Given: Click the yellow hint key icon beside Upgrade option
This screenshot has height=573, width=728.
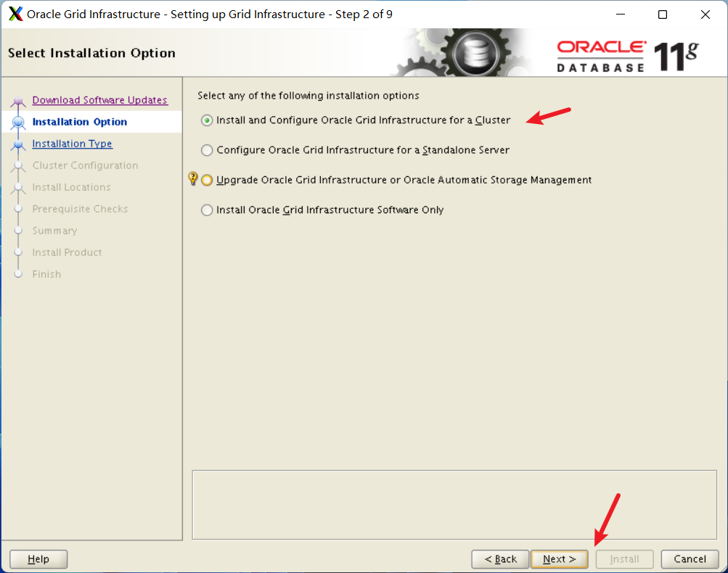Looking at the screenshot, I should tap(192, 178).
